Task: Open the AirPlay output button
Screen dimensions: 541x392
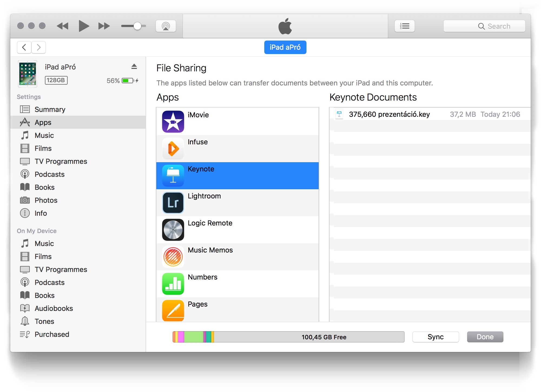Action: pos(166,26)
